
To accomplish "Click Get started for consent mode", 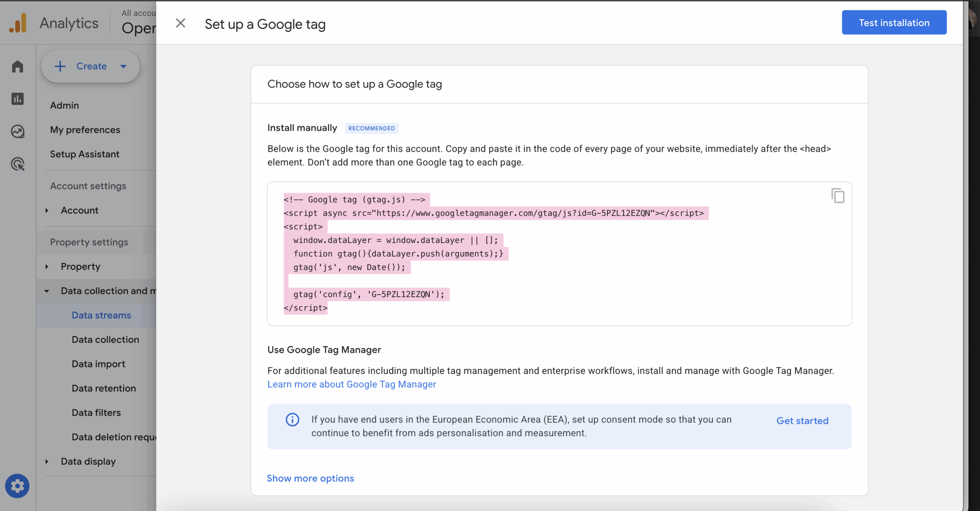I will coord(802,421).
